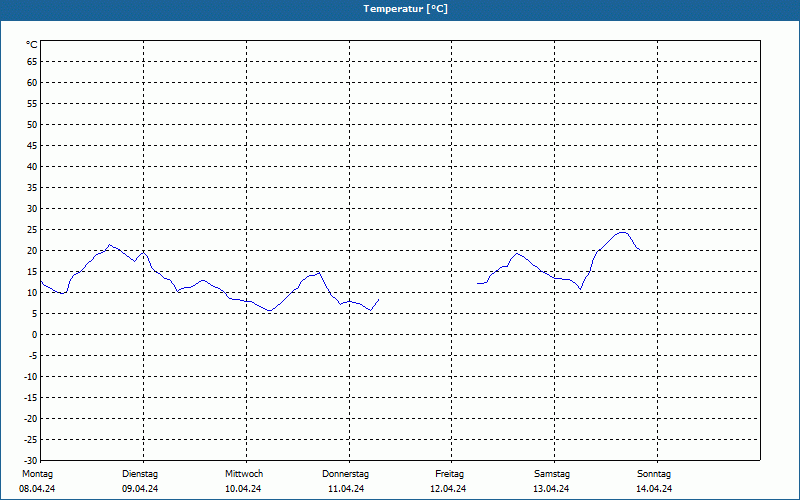Click the '55' y-axis value

pos(32,104)
